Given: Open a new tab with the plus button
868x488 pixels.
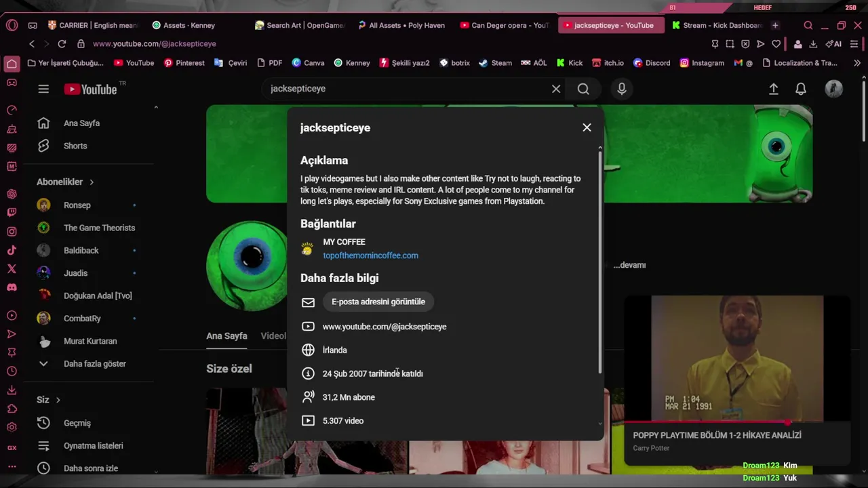Looking at the screenshot, I should click(x=775, y=25).
